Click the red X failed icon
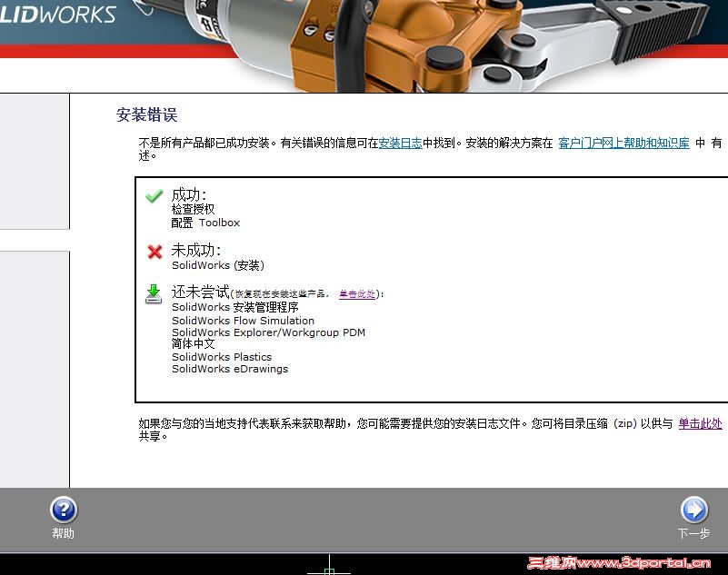Image resolution: width=728 pixels, height=575 pixels. (155, 252)
